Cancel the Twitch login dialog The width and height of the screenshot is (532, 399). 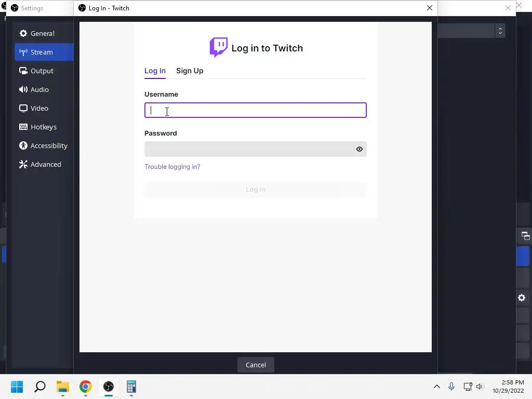click(x=256, y=365)
